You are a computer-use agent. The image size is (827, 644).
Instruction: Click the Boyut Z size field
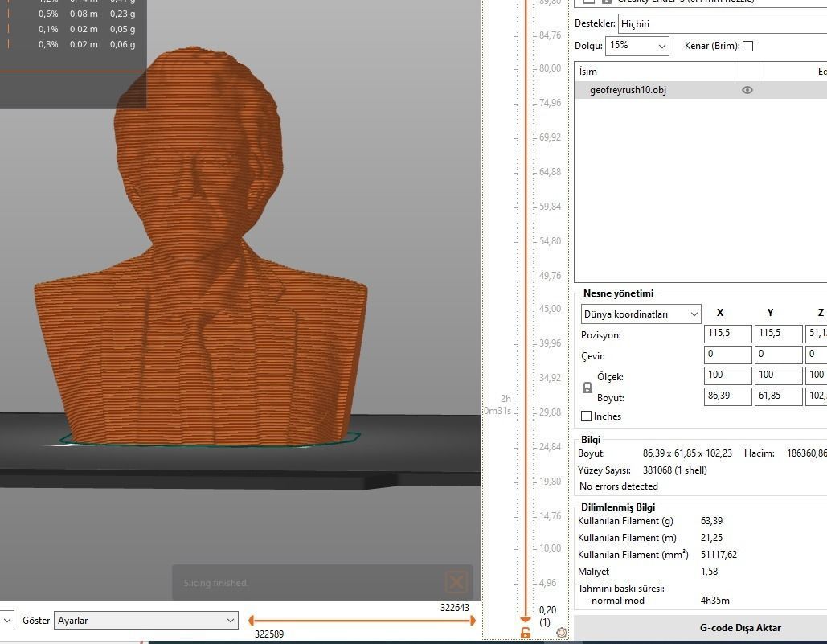[816, 396]
